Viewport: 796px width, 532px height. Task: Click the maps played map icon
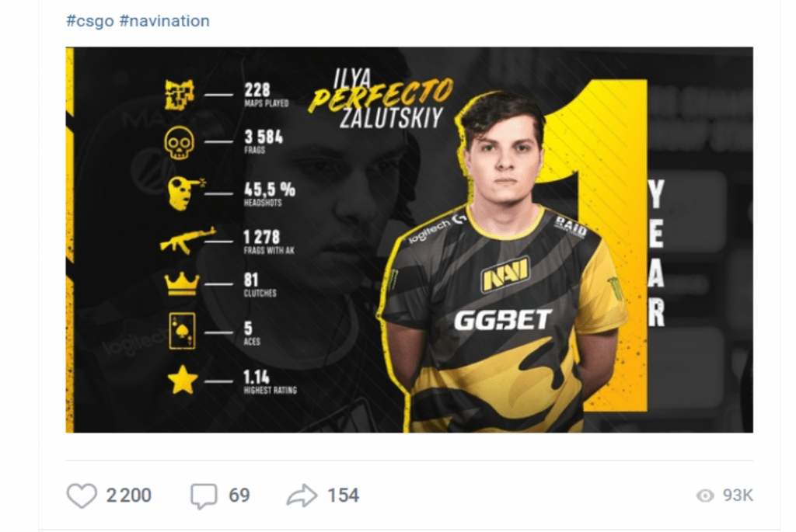click(180, 94)
